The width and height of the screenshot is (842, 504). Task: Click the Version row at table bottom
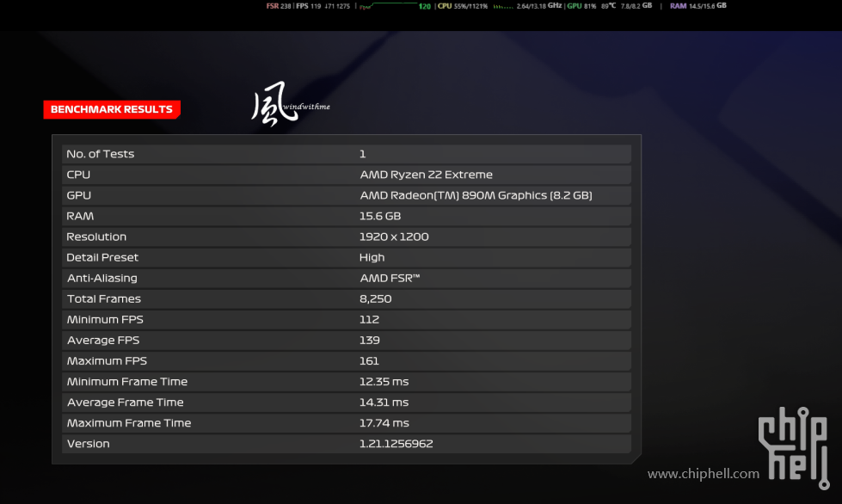click(347, 444)
